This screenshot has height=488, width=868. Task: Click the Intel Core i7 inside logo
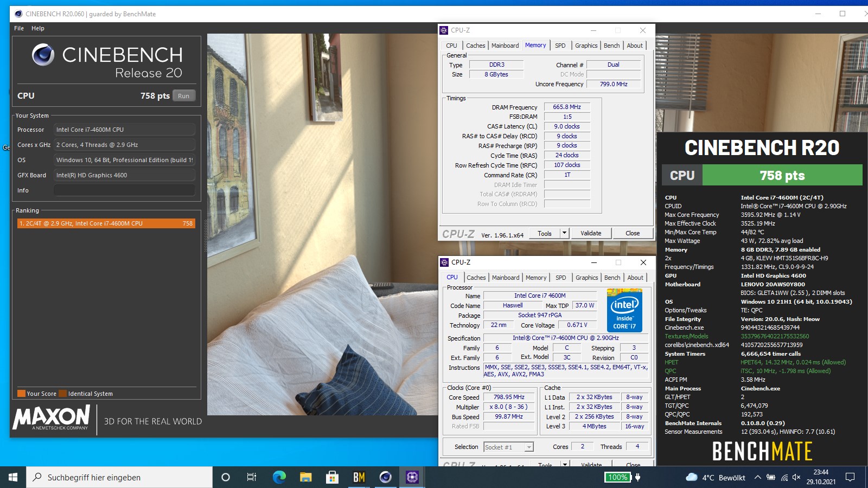[624, 310]
